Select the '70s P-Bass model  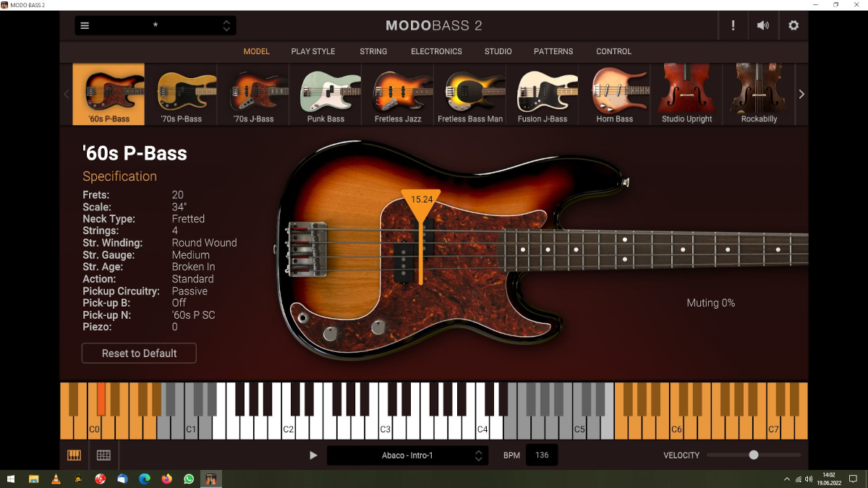[x=181, y=94]
